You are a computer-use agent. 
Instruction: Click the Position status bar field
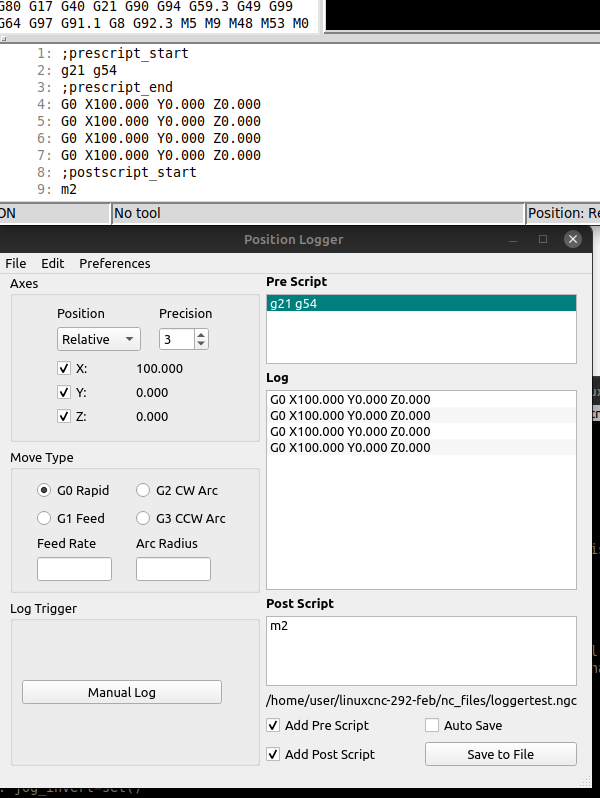563,213
